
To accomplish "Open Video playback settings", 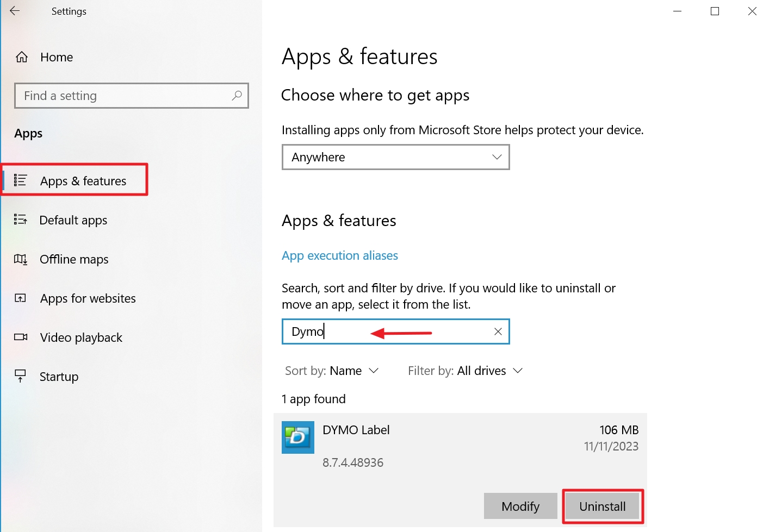I will coord(81,337).
